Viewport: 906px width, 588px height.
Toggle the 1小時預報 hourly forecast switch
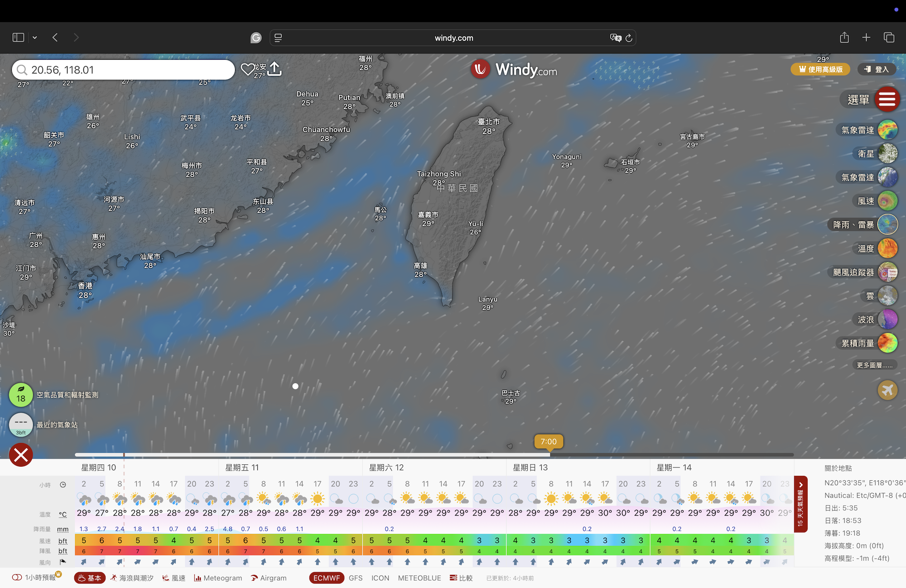pyautogui.click(x=17, y=578)
